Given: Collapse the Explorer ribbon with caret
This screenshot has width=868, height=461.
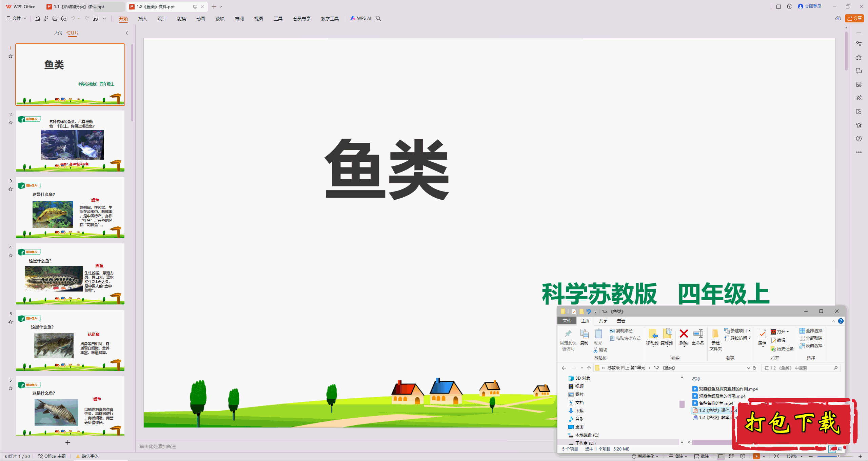Looking at the screenshot, I should tap(833, 321).
